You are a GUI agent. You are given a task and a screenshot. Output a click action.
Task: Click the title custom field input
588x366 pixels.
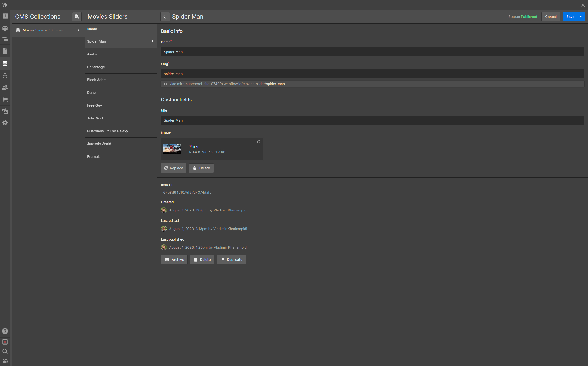coord(373,120)
